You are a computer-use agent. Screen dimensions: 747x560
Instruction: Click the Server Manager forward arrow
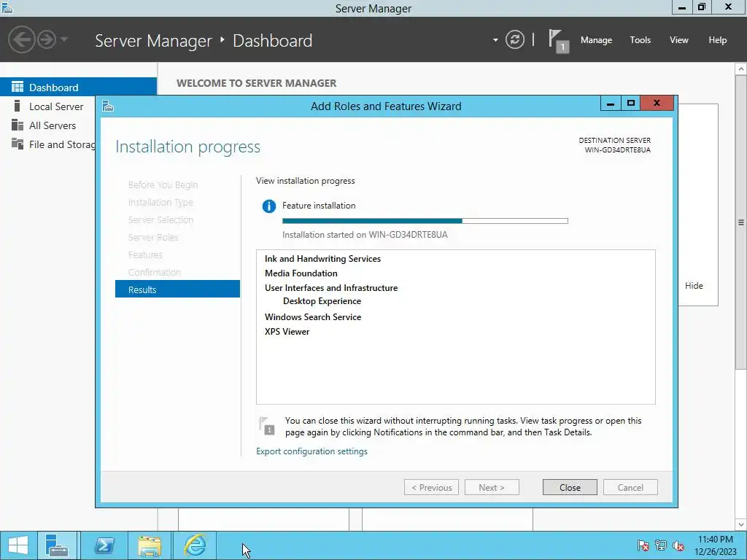coord(47,39)
